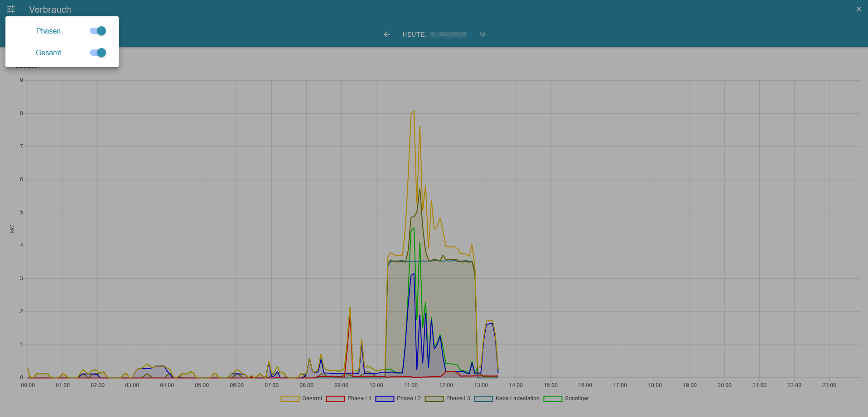Click the blue Phase L2 legend swatch
This screenshot has width=868, height=417.
tap(385, 399)
